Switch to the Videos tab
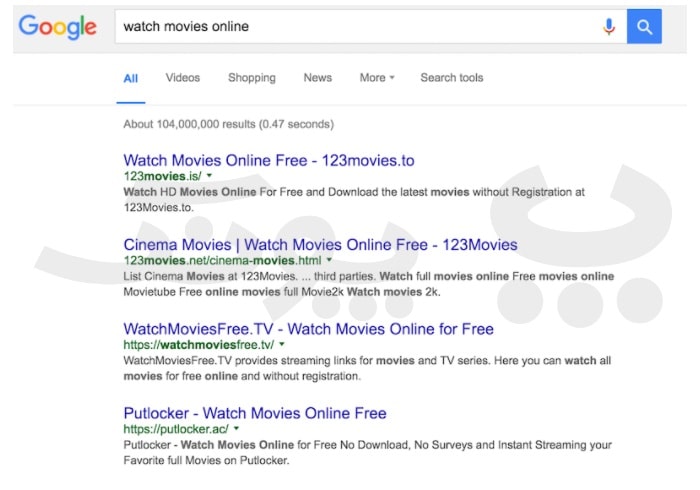 coord(183,78)
